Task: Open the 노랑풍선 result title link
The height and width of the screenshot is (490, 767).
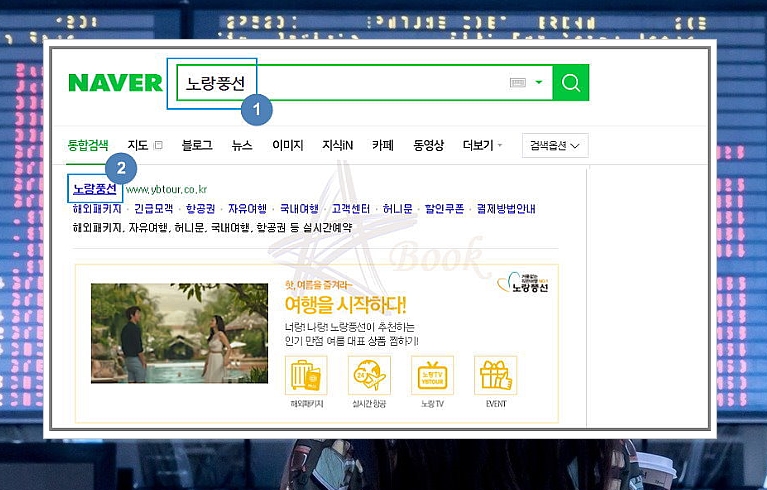Action: pos(94,189)
